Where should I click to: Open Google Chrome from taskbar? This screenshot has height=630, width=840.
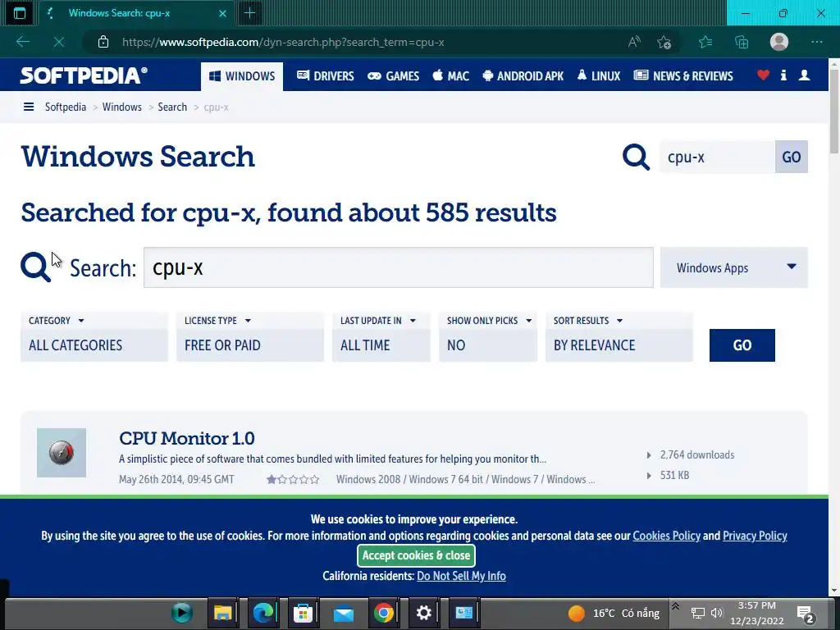point(384,613)
